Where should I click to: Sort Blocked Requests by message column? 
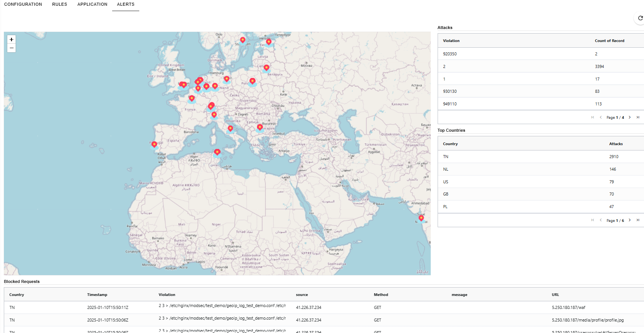click(x=459, y=295)
